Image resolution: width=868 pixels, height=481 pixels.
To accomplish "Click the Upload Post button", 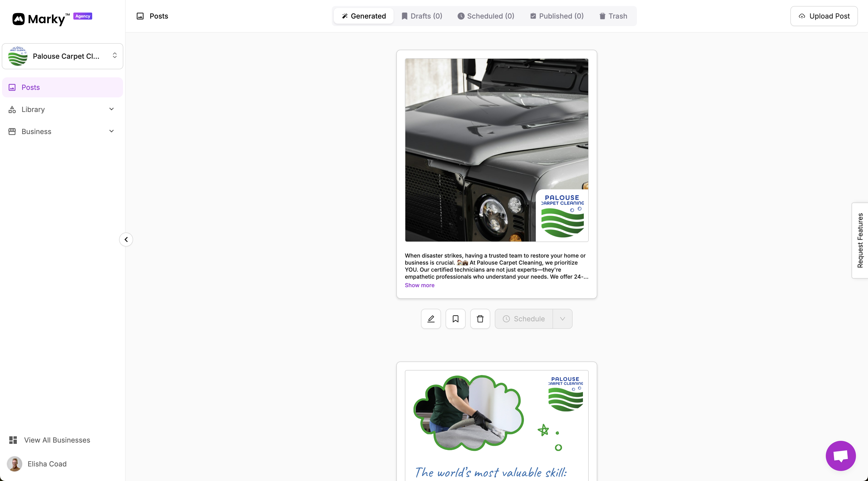I will pyautogui.click(x=824, y=16).
